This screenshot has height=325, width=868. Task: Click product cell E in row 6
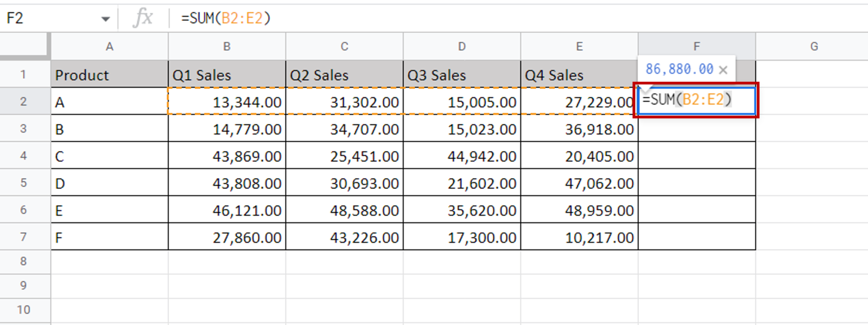click(109, 210)
